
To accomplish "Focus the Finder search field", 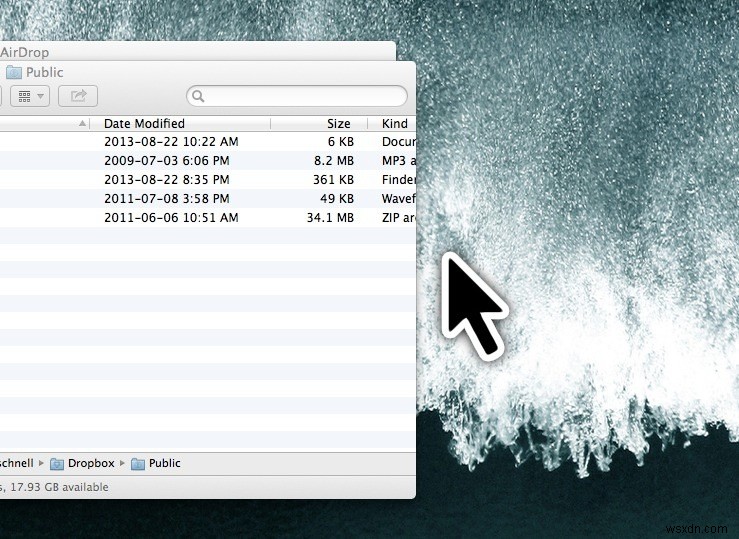I will [x=297, y=96].
